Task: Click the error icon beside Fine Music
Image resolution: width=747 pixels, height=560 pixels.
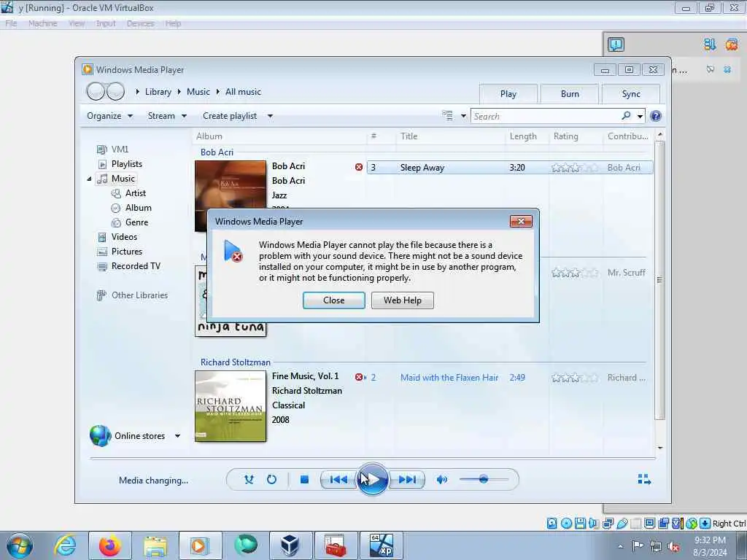Action: pyautogui.click(x=359, y=377)
